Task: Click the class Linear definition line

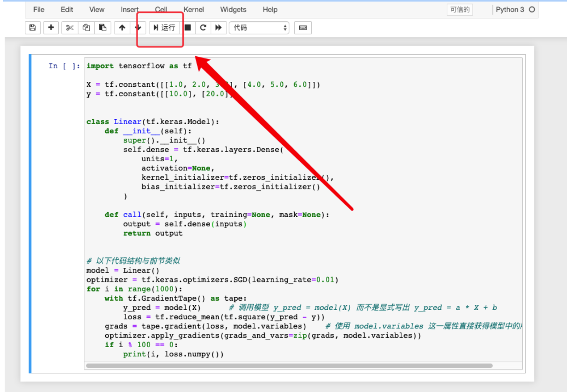Action: (153, 122)
